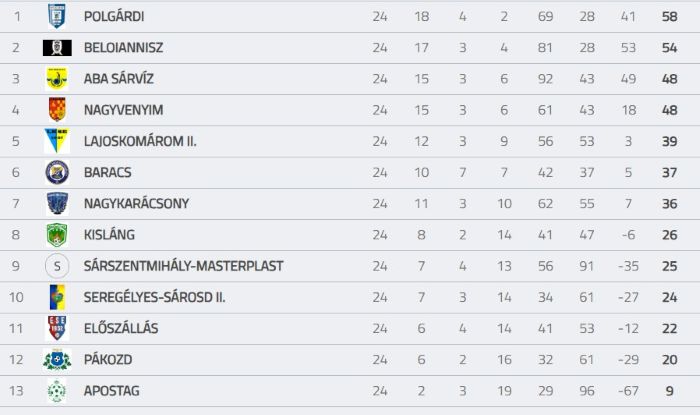The width and height of the screenshot is (700, 415).
Task: Click the Beloiannisz black-and-white logo
Action: tap(57, 48)
